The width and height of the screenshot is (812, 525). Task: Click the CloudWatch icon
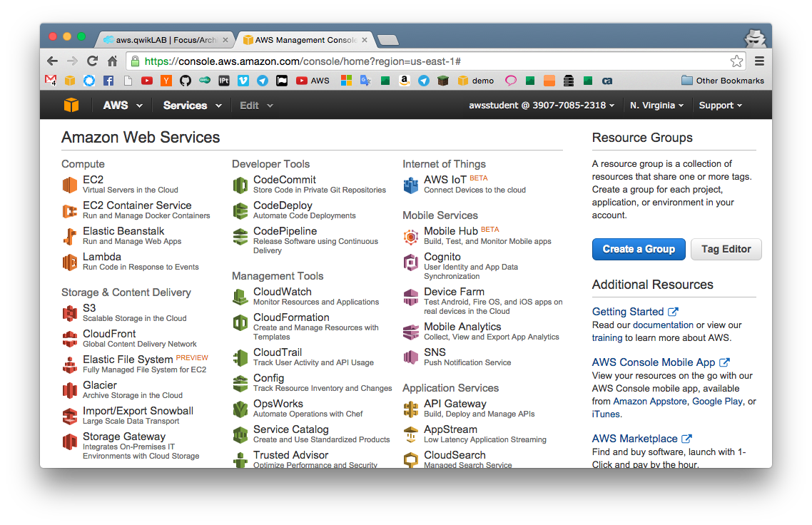tap(240, 297)
